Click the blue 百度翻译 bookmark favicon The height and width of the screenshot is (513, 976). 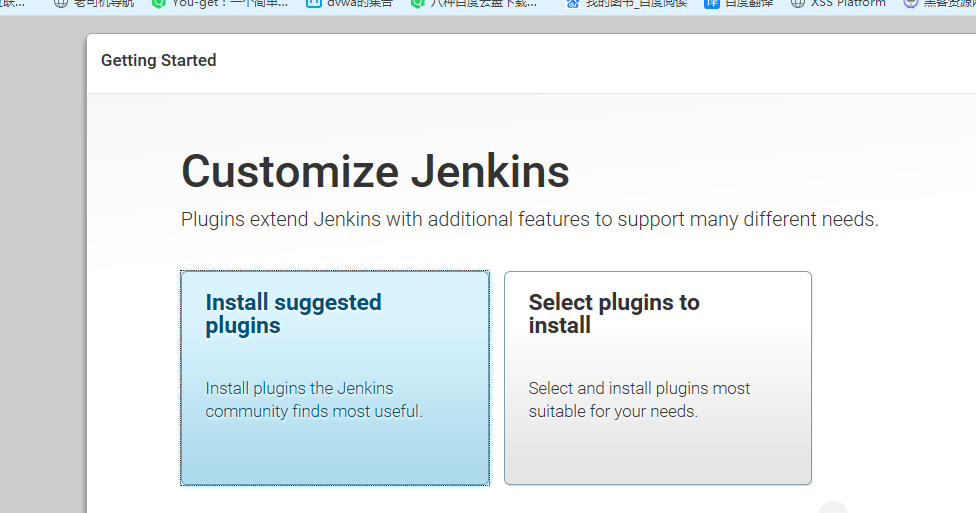click(711, 3)
